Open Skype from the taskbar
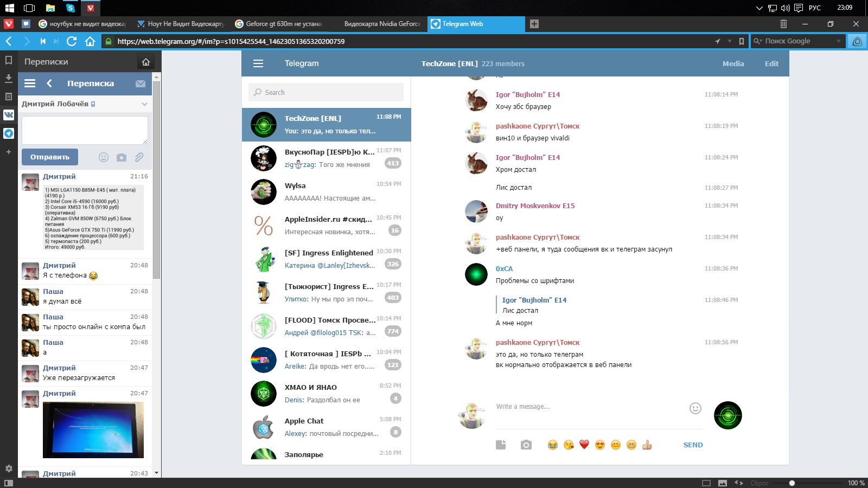Screen dimensions: 868x488 tap(71, 8)
